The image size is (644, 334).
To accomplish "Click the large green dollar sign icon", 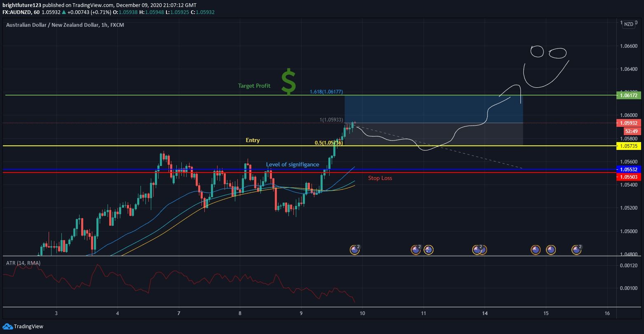I will 288,82.
